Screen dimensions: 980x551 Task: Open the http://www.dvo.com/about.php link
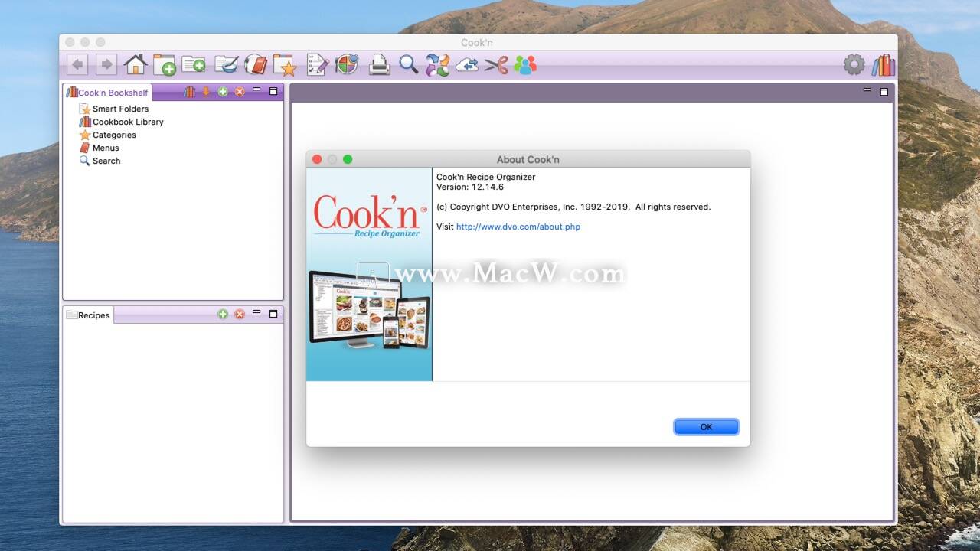click(518, 227)
